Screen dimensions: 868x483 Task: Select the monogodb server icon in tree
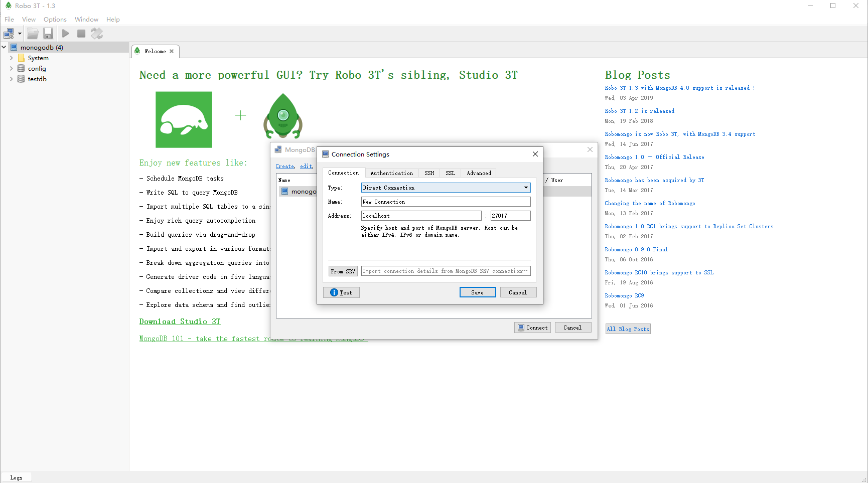point(14,47)
